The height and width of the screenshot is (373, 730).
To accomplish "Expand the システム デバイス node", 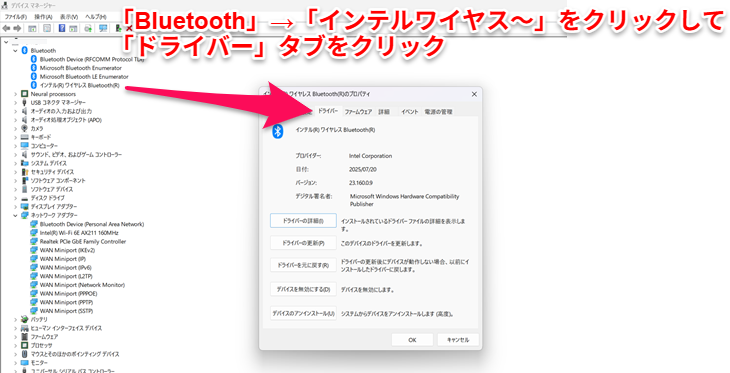I will [x=15, y=163].
